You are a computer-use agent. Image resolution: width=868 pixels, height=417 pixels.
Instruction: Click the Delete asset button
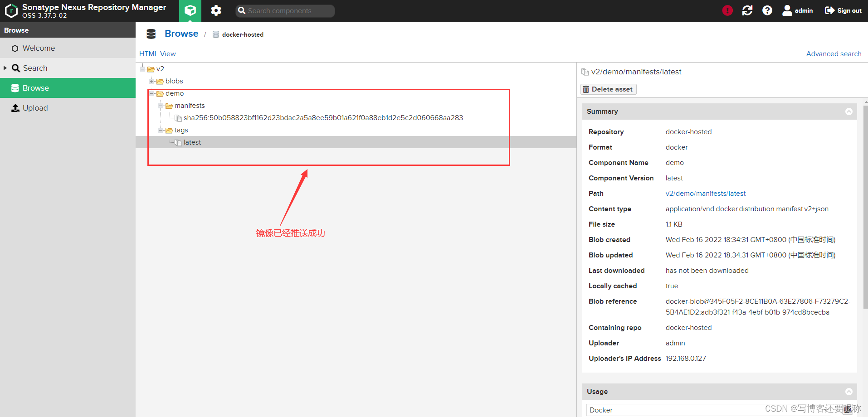(609, 89)
